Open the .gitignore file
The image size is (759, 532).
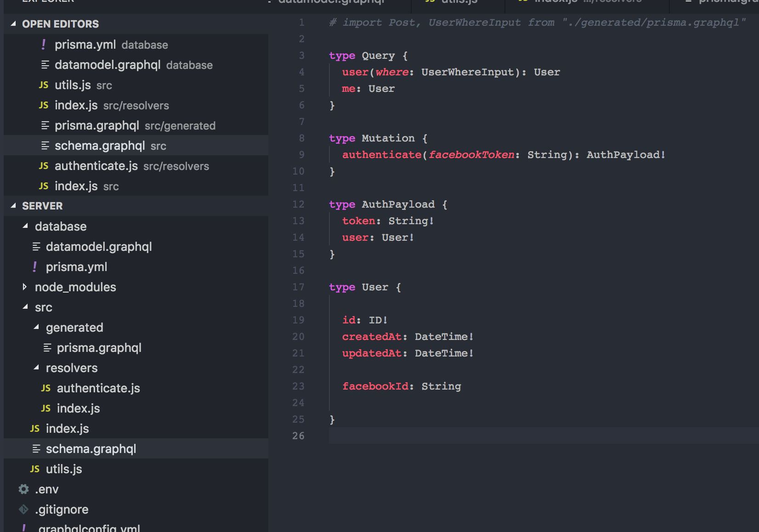(x=136, y=509)
